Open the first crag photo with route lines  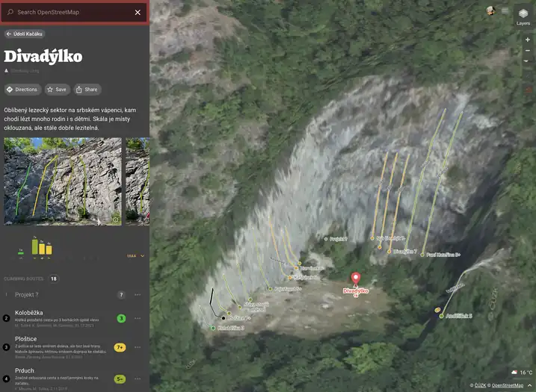click(x=63, y=181)
